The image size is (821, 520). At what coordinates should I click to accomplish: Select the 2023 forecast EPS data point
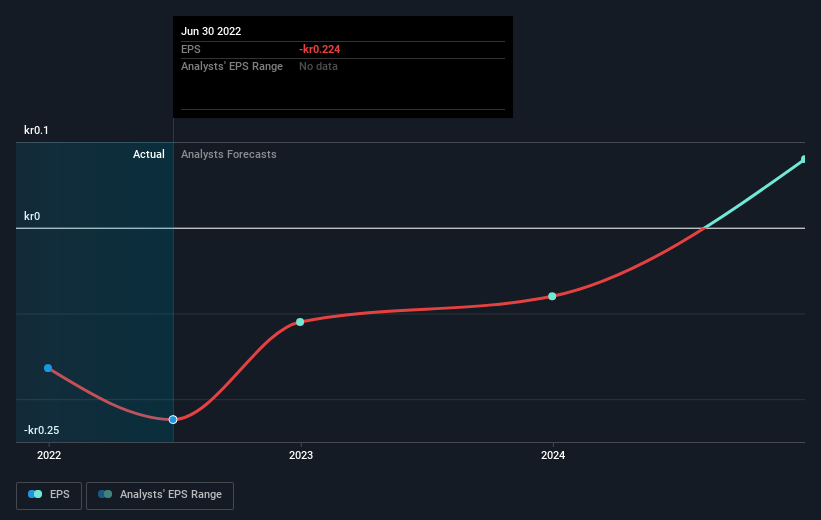pyautogui.click(x=300, y=322)
